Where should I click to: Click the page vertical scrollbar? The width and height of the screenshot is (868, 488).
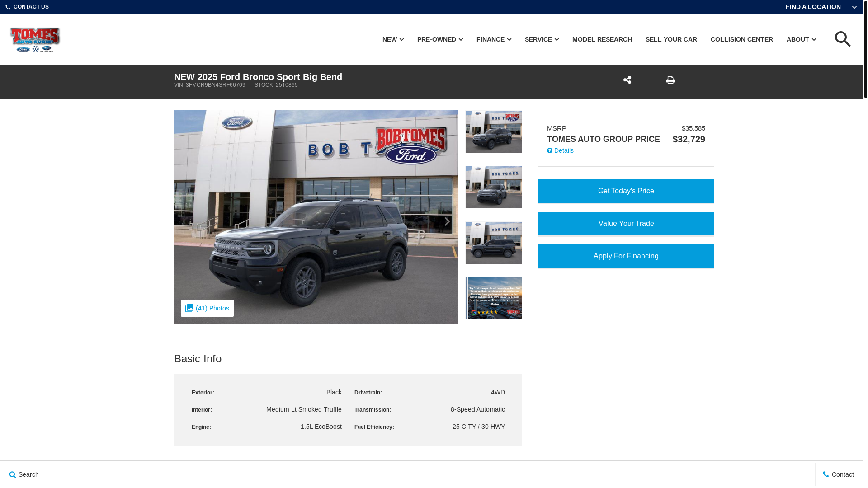coord(866,49)
